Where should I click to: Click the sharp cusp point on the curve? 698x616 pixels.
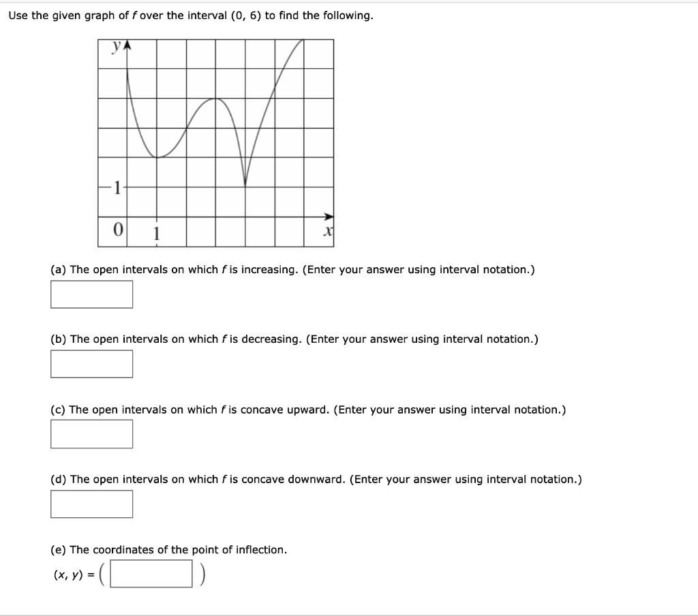point(244,184)
